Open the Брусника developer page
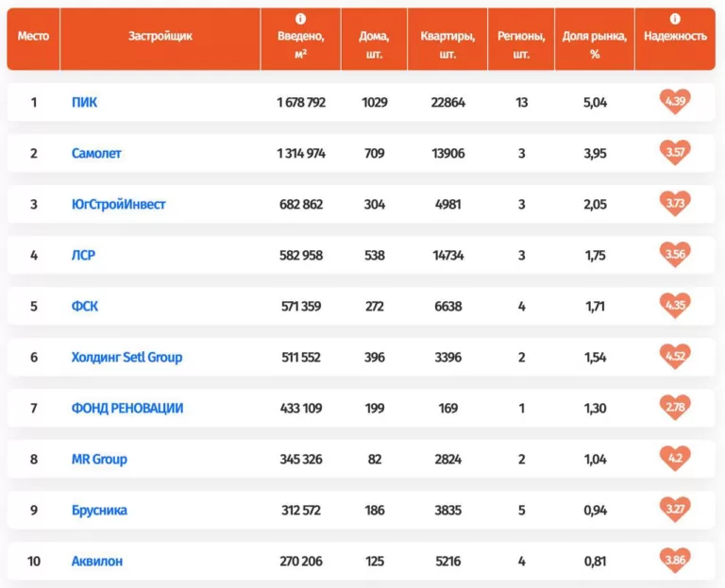Image resolution: width=725 pixels, height=588 pixels. click(x=99, y=510)
